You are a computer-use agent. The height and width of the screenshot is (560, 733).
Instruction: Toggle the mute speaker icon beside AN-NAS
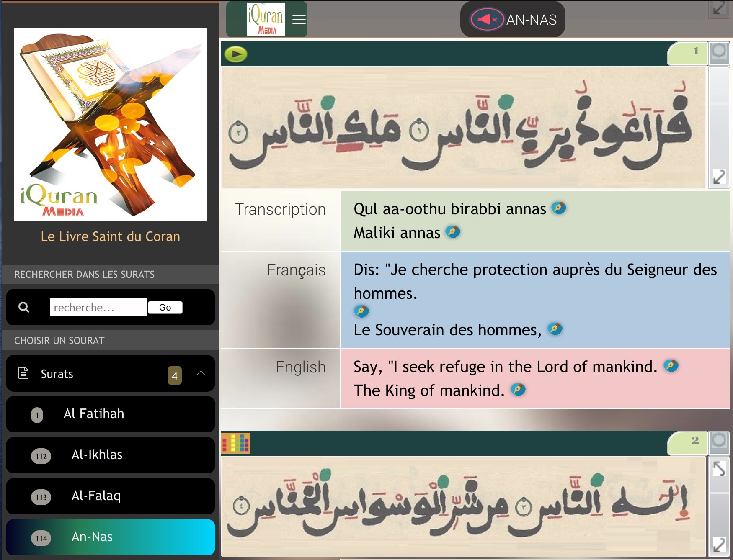click(x=487, y=20)
